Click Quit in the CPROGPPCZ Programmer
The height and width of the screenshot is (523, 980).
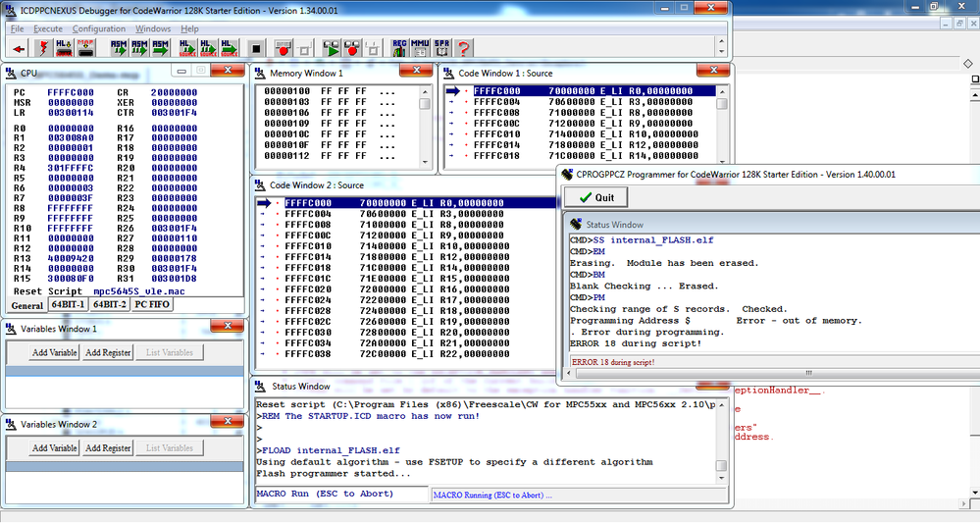(596, 197)
